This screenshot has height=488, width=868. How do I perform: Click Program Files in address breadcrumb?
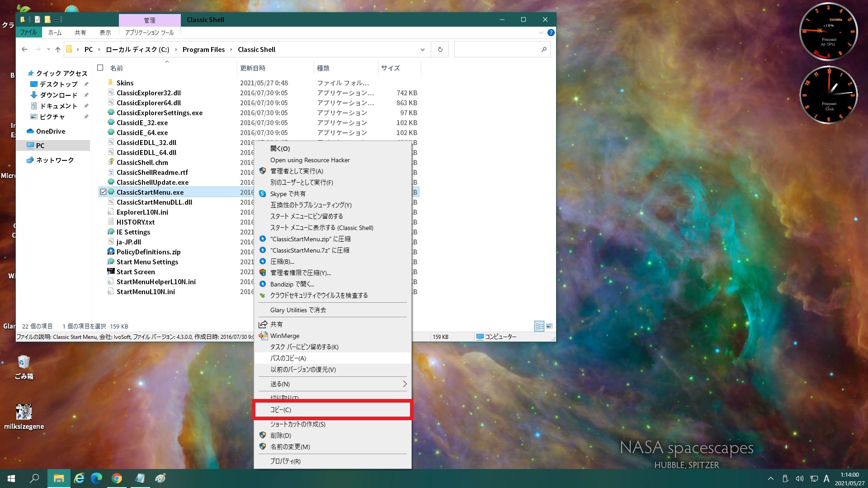click(x=203, y=50)
